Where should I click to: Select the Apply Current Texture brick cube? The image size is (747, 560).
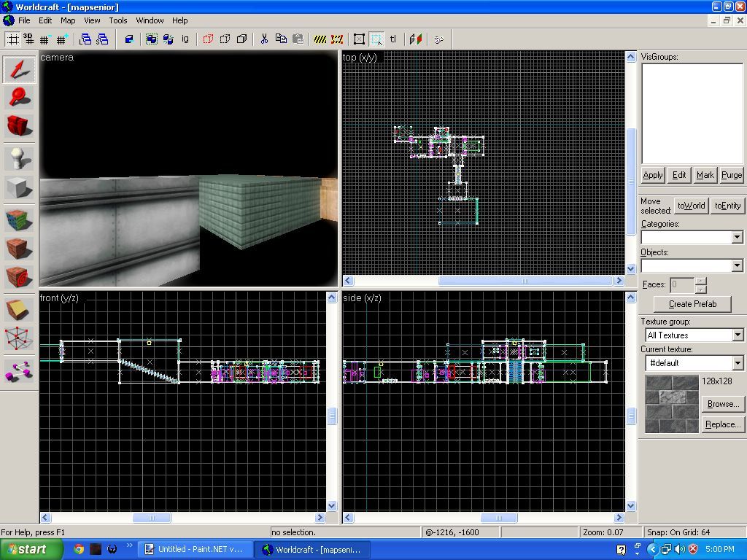19,249
